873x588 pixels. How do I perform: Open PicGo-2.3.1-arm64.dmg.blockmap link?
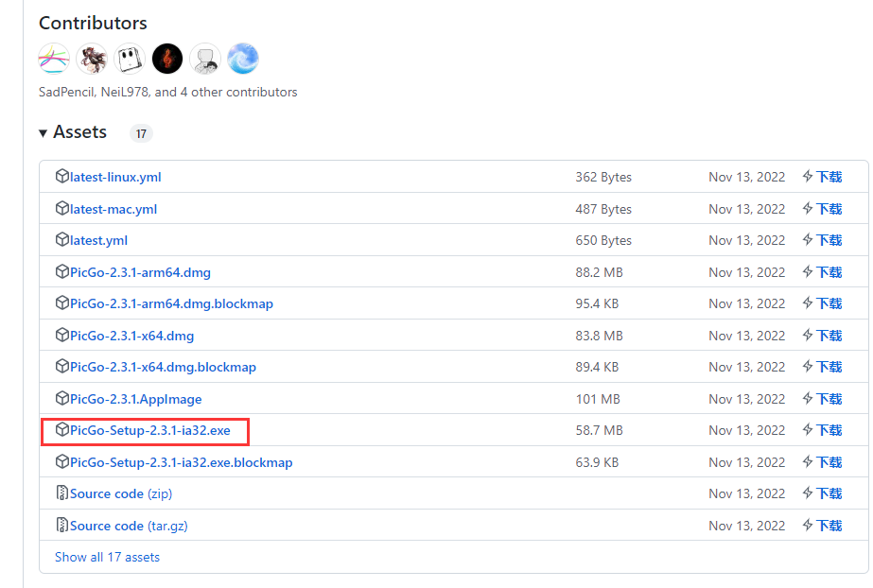coord(171,303)
